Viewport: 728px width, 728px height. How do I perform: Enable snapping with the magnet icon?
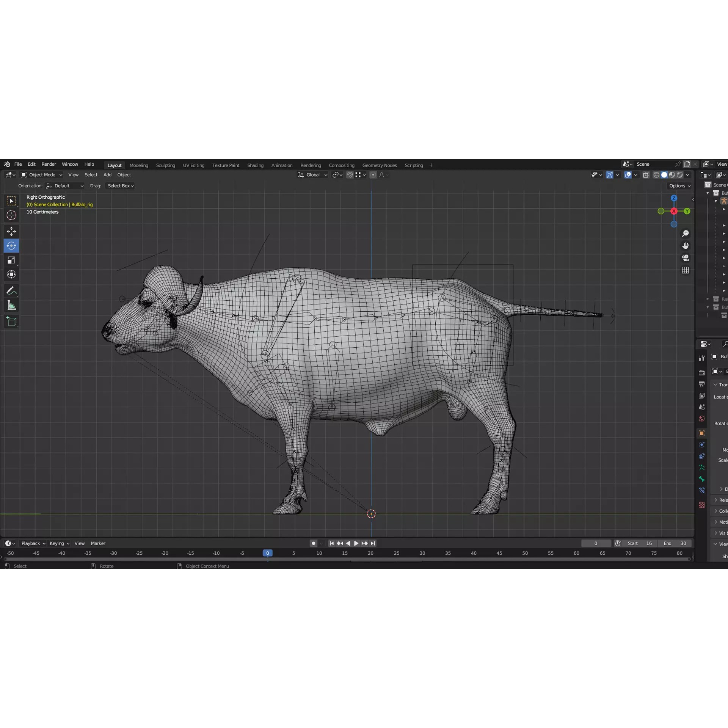click(350, 175)
